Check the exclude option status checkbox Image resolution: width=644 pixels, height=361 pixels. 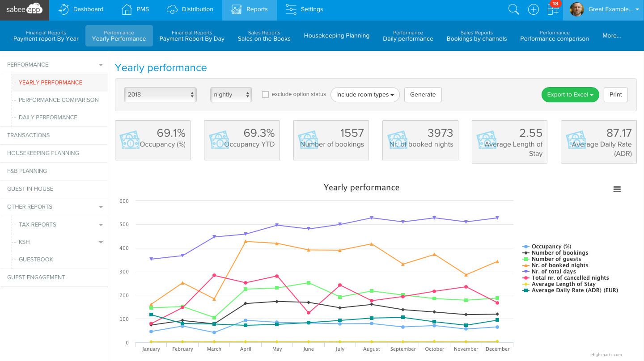pos(265,95)
